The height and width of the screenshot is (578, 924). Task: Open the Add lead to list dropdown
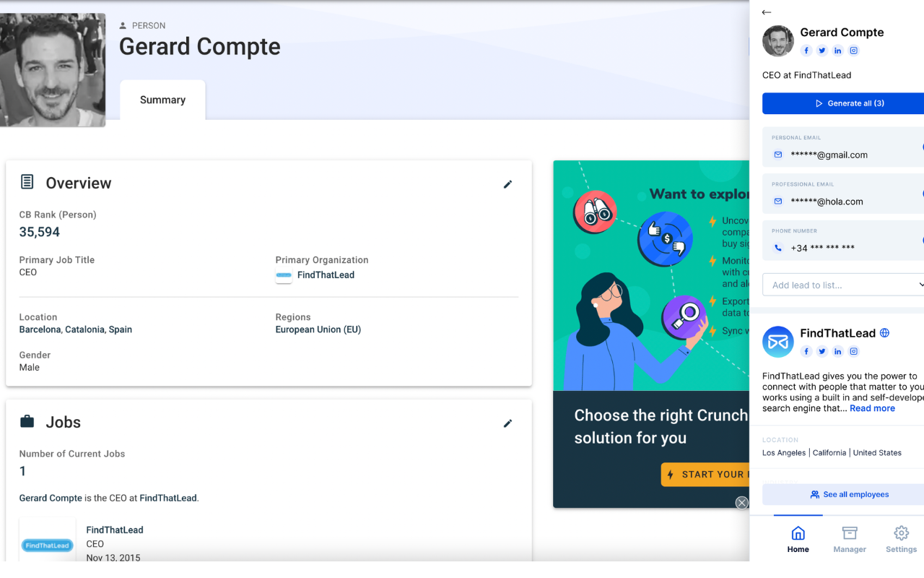pos(842,285)
